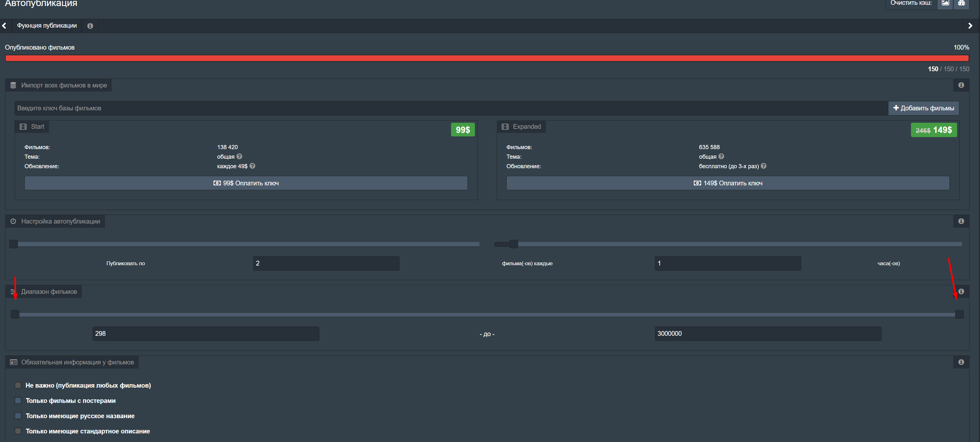Focus the Введите ключ базы фильмов input
The image size is (980, 442).
[452, 108]
